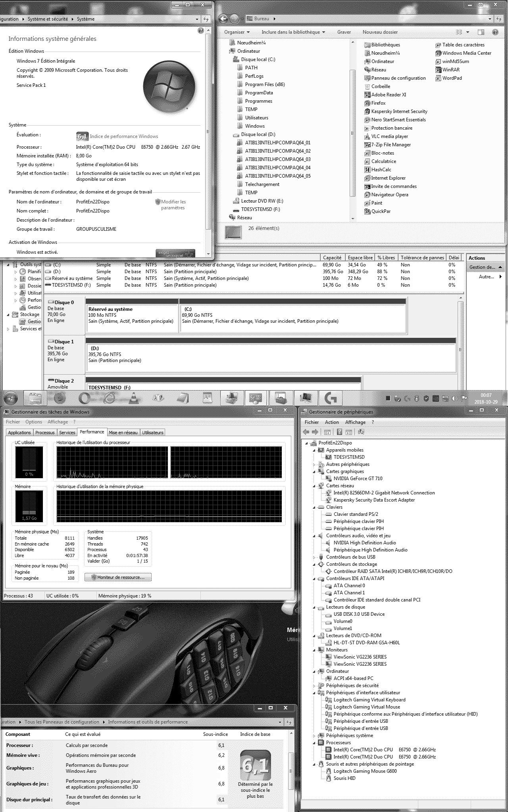This screenshot has height=812, width=508.
Task: Collapse the Moniteurs node
Action: click(314, 650)
